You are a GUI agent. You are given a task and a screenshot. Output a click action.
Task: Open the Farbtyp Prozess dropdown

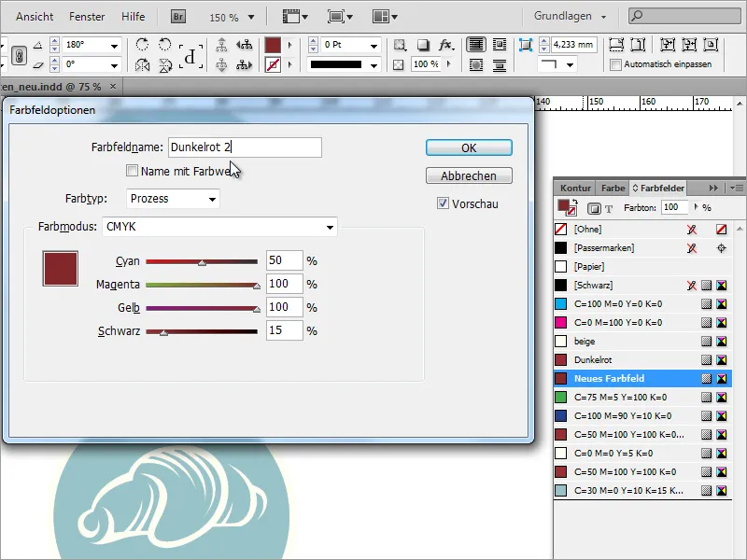[173, 199]
